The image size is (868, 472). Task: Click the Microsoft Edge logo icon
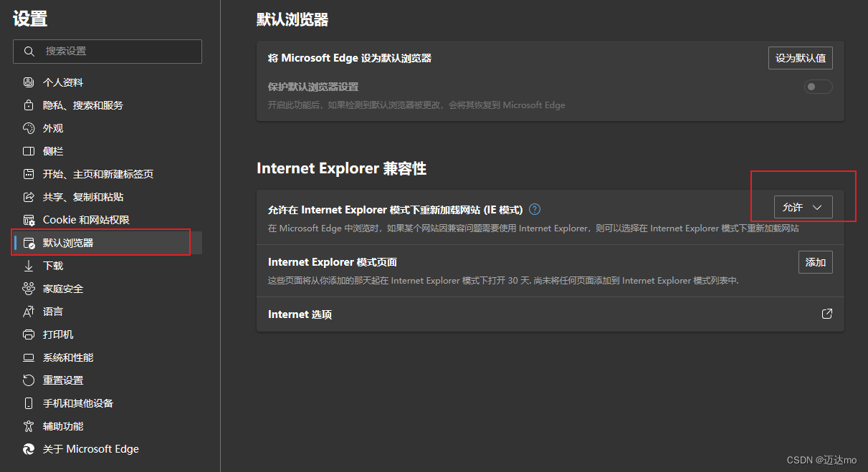[29, 449]
